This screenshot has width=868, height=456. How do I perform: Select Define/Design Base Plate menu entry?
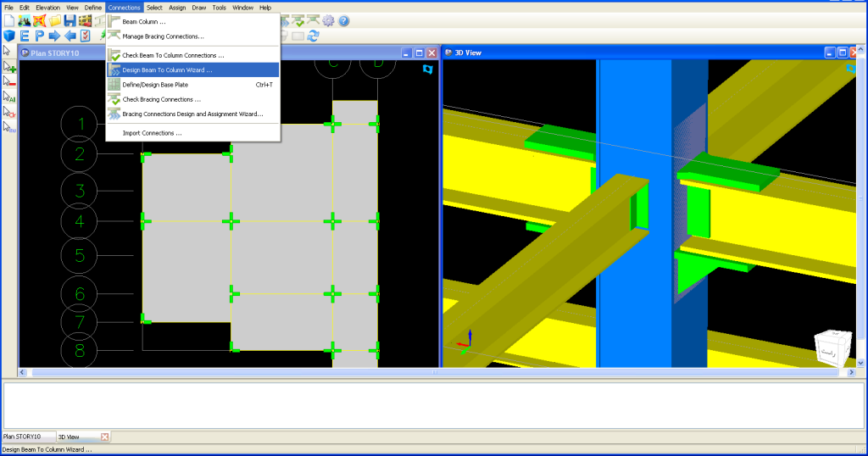[155, 85]
